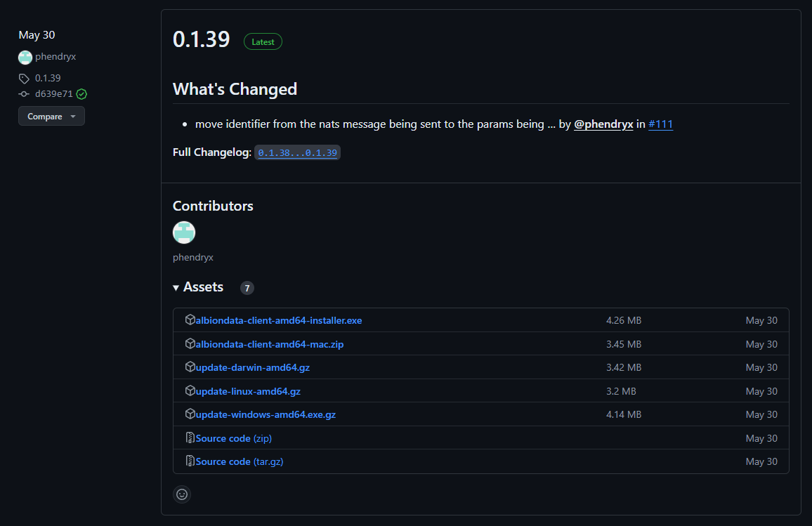Open pull request #111
Screen dimensions: 812x526
tap(660, 124)
